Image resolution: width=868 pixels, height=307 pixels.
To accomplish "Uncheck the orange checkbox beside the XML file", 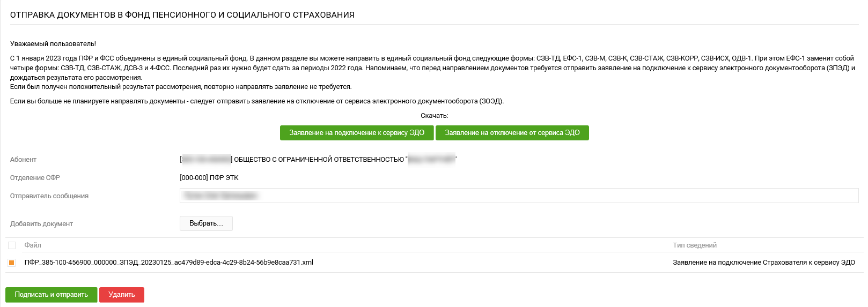I will [x=12, y=263].
